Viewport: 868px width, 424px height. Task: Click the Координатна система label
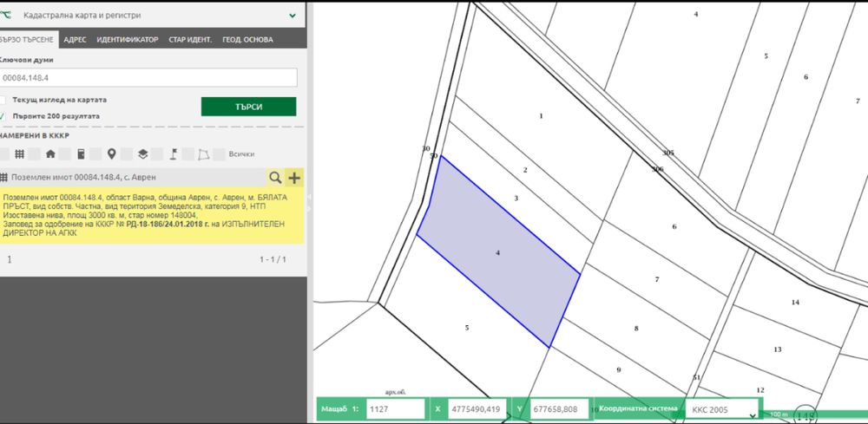(x=638, y=409)
